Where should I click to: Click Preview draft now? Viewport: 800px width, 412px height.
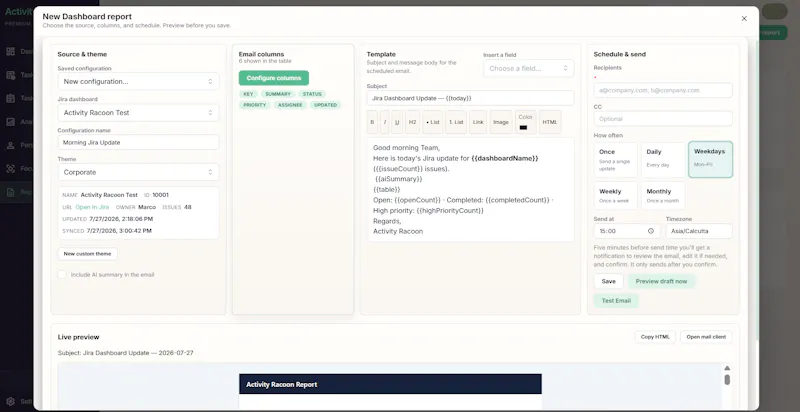(661, 281)
